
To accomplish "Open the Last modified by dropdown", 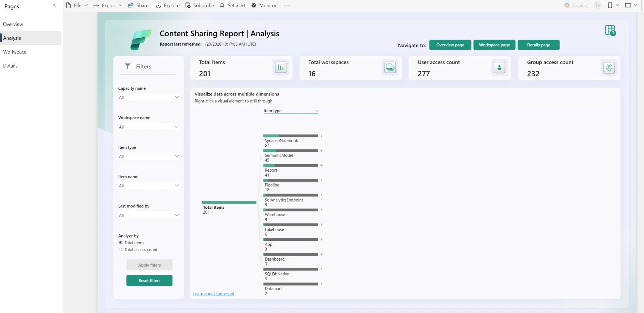I will pos(149,215).
